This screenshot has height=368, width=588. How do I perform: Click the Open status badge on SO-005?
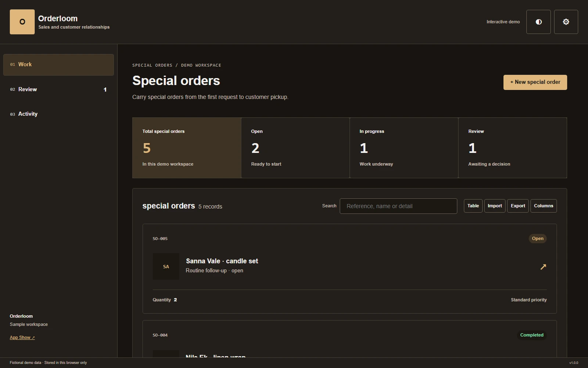(538, 238)
